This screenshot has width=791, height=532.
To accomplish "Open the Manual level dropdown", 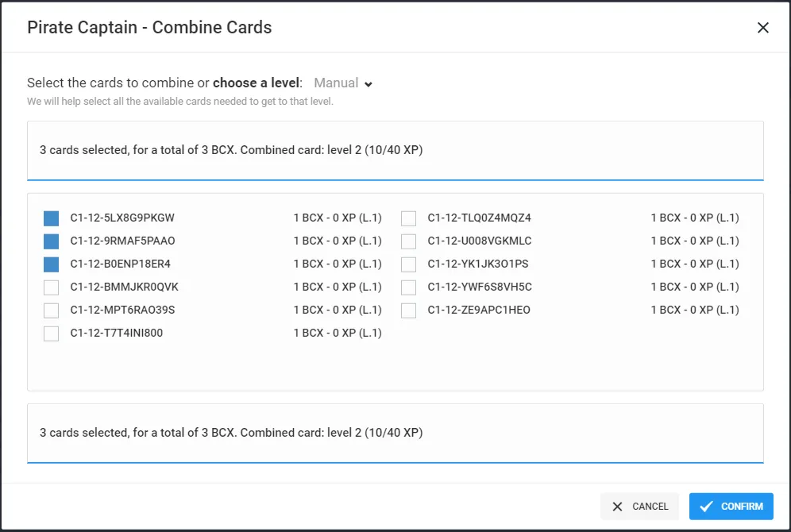I will 342,83.
